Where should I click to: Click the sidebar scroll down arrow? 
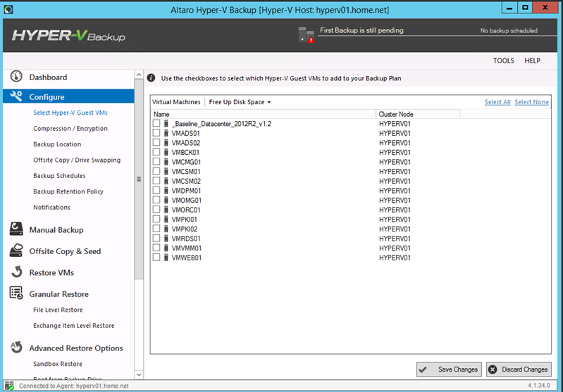pos(139,375)
